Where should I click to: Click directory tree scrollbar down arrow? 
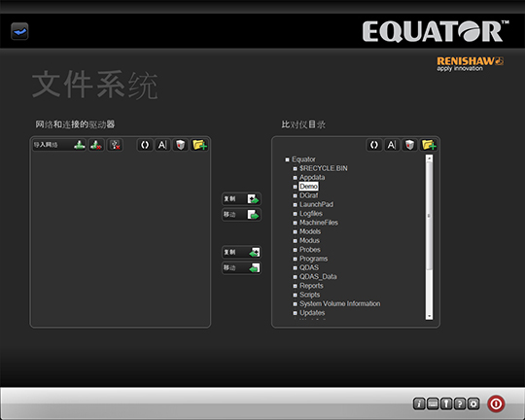tap(429, 316)
